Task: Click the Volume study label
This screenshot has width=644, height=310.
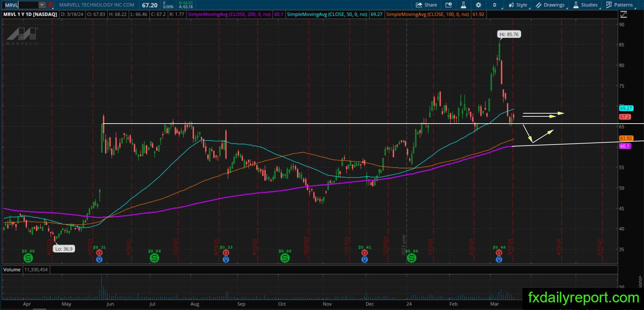Action: pos(12,269)
